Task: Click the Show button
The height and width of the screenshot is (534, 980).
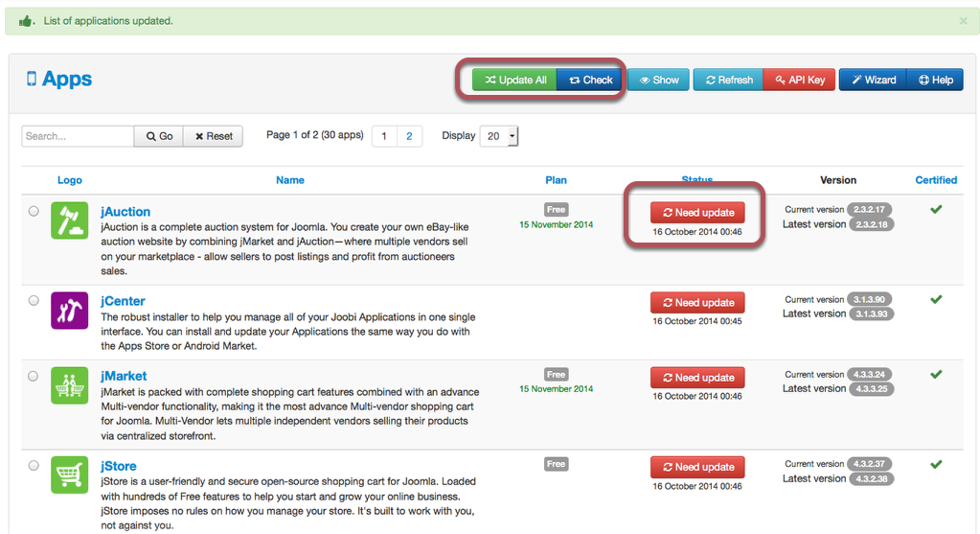Action: click(658, 80)
